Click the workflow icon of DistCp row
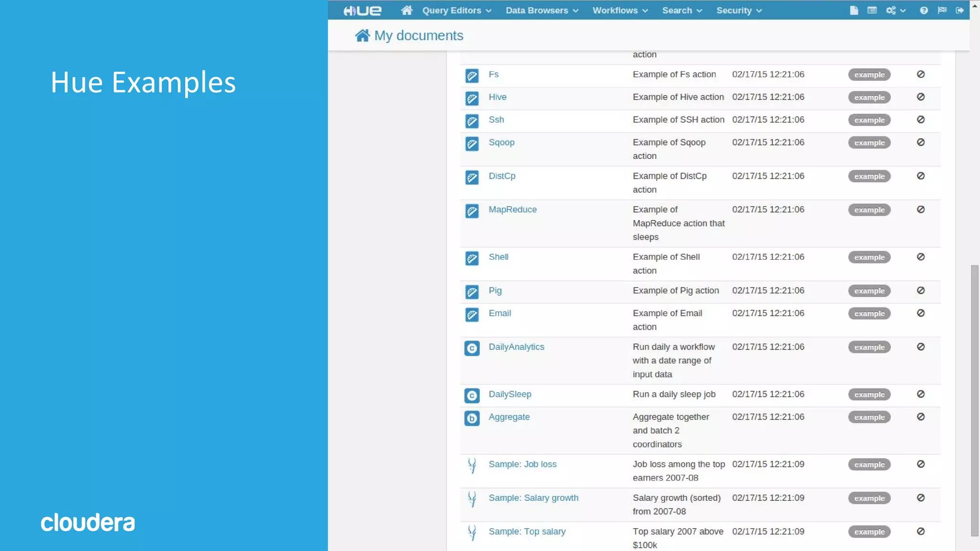Viewport: 980px width, 551px height. click(x=472, y=177)
